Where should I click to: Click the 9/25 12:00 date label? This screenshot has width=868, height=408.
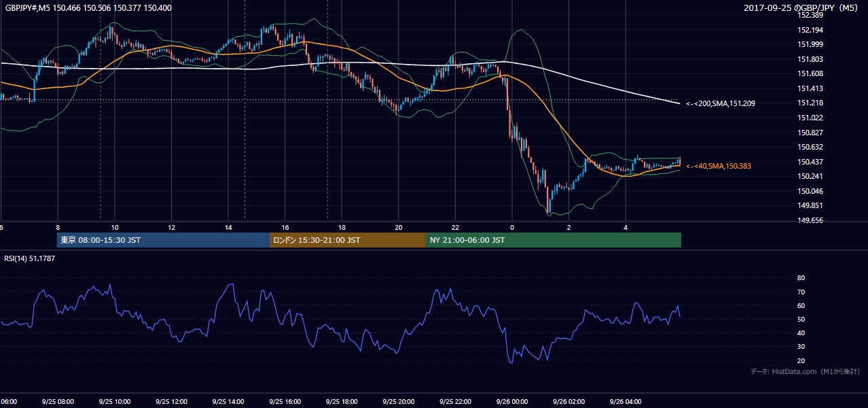[171, 402]
